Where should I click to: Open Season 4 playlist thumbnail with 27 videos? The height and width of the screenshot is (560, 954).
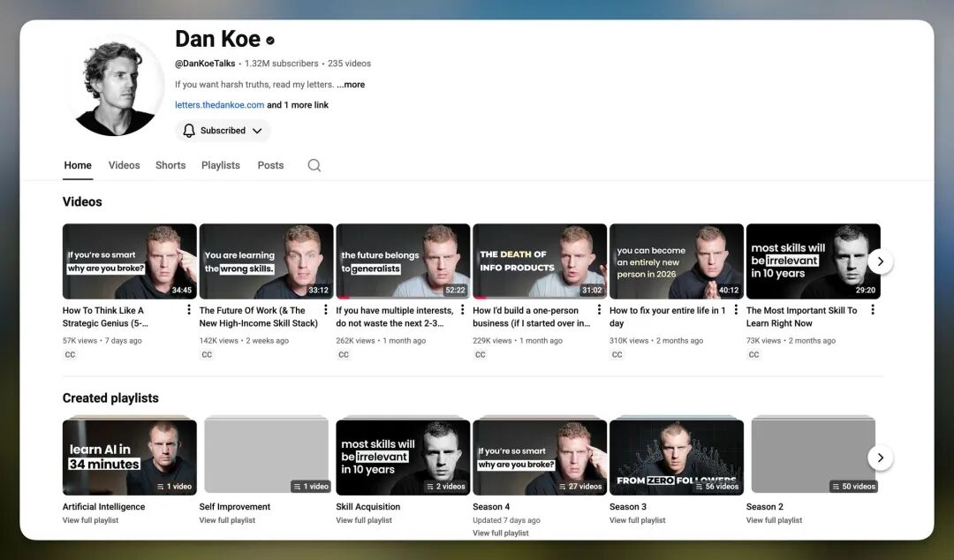(x=540, y=458)
